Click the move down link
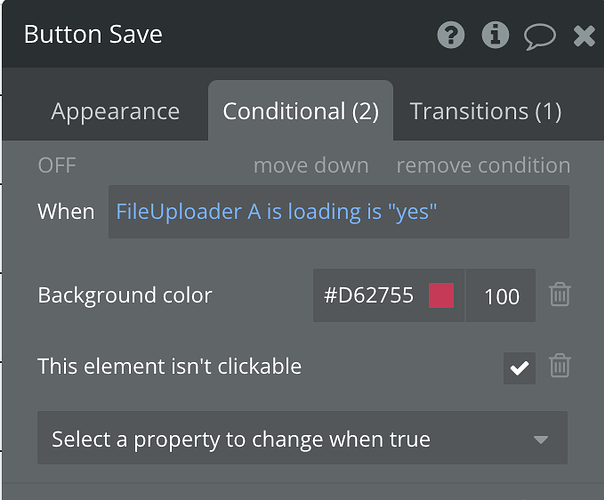The width and height of the screenshot is (604, 500). pos(311,165)
